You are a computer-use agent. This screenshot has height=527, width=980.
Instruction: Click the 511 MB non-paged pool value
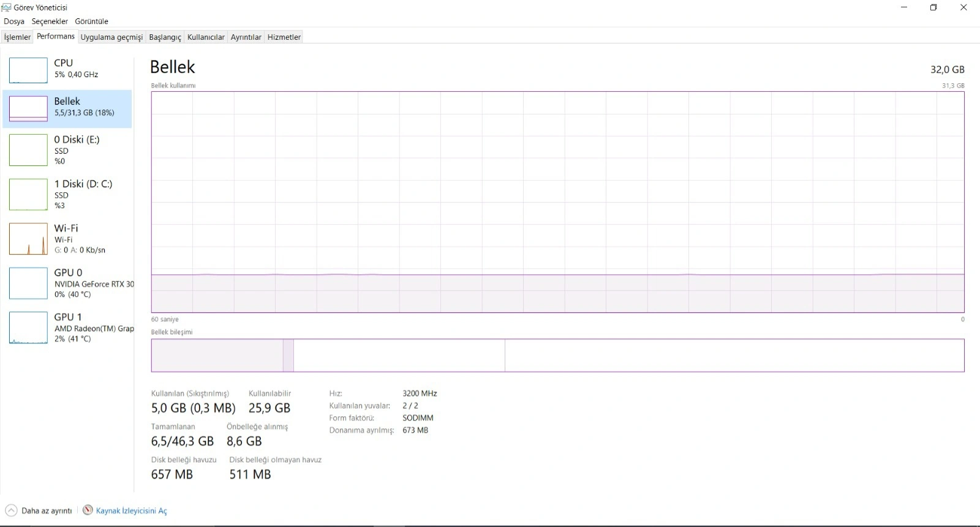(250, 474)
